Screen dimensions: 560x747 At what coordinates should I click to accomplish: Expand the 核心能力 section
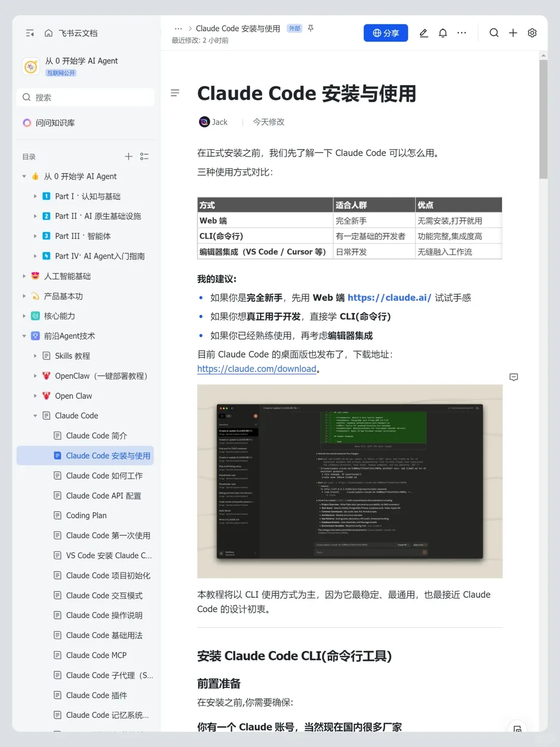pyautogui.click(x=24, y=316)
